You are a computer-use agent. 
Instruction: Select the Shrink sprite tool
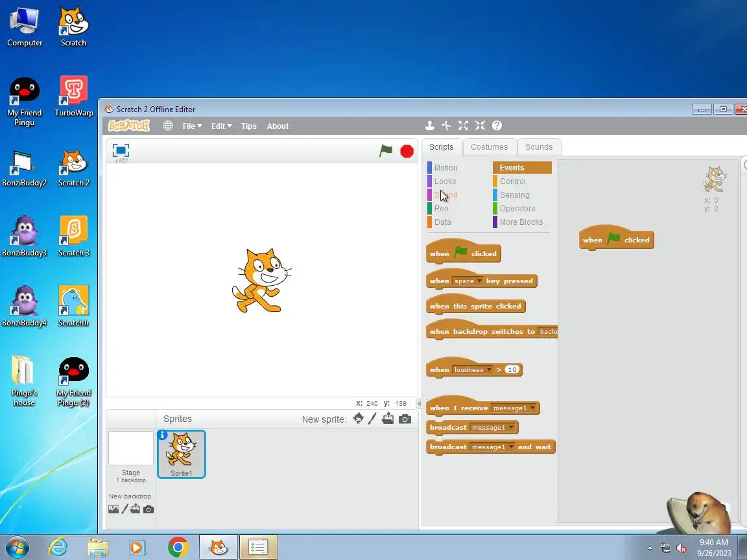(x=480, y=126)
